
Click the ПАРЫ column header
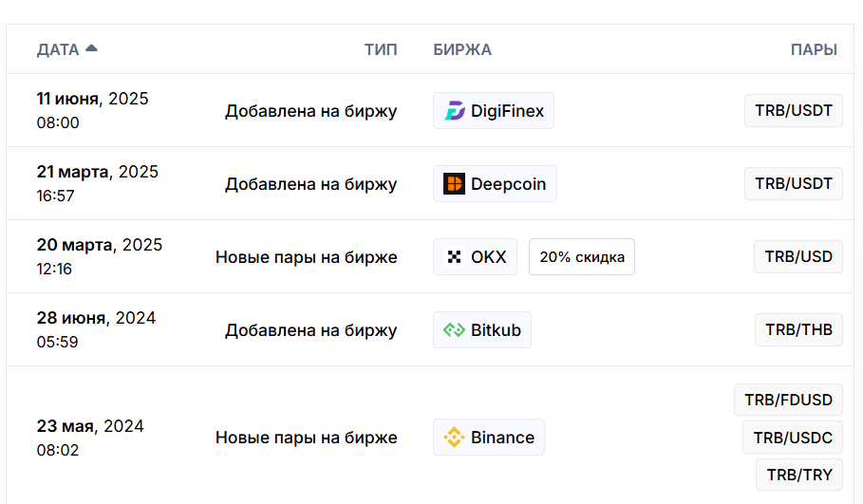[814, 49]
